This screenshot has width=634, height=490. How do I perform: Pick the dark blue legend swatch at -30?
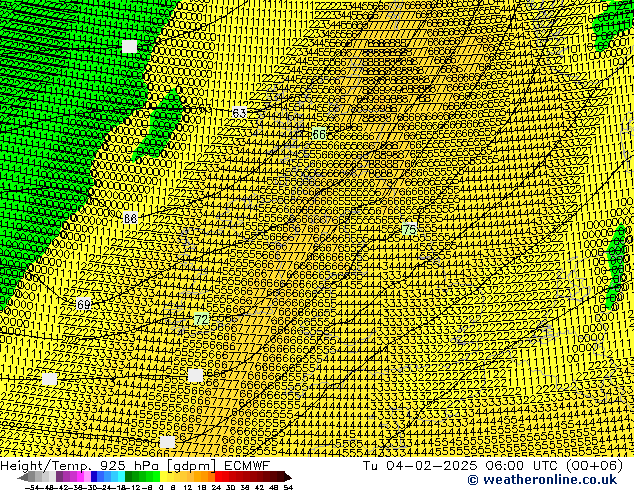pos(94,477)
